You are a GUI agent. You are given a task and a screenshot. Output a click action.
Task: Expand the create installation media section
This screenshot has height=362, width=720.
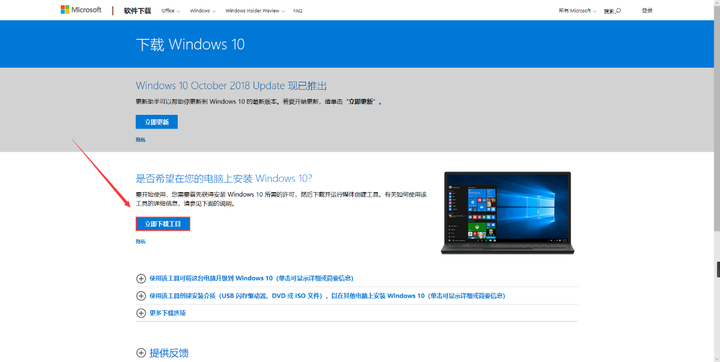pos(141,296)
